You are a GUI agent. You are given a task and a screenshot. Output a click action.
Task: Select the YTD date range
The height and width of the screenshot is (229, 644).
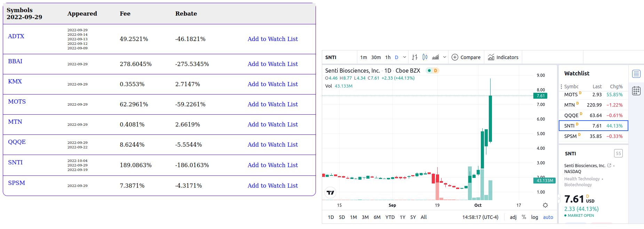coord(390,217)
